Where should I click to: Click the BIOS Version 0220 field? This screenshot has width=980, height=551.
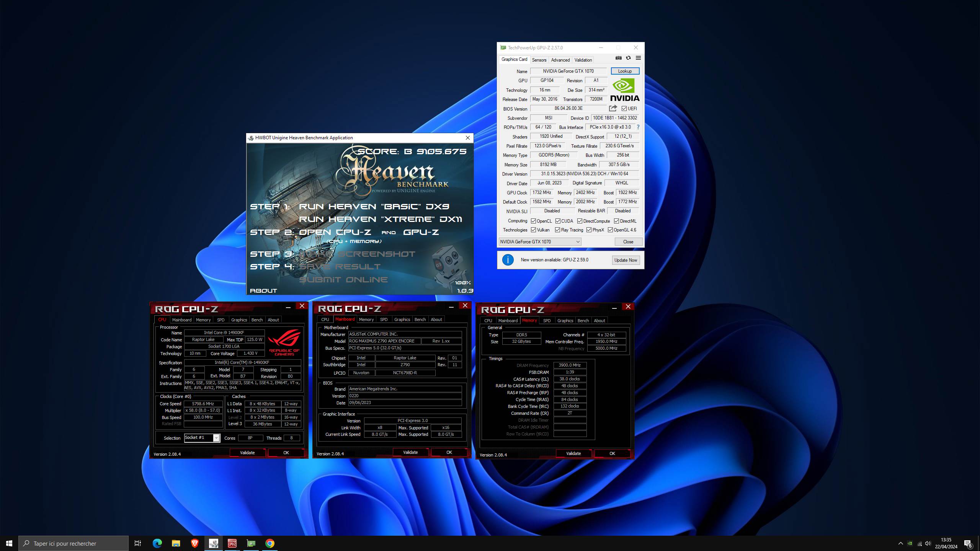405,396
